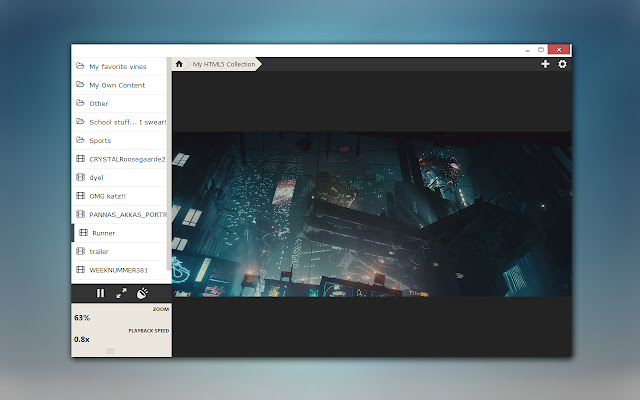Click the film icon beside trailer

pyautogui.click(x=80, y=251)
